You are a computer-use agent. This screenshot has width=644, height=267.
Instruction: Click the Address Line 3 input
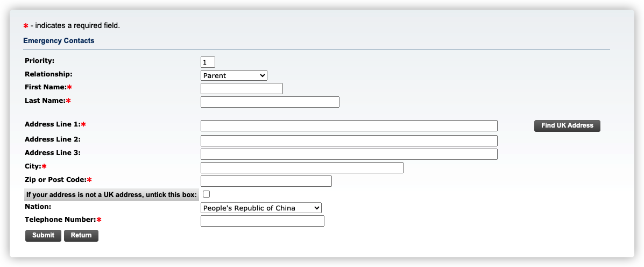(x=349, y=154)
